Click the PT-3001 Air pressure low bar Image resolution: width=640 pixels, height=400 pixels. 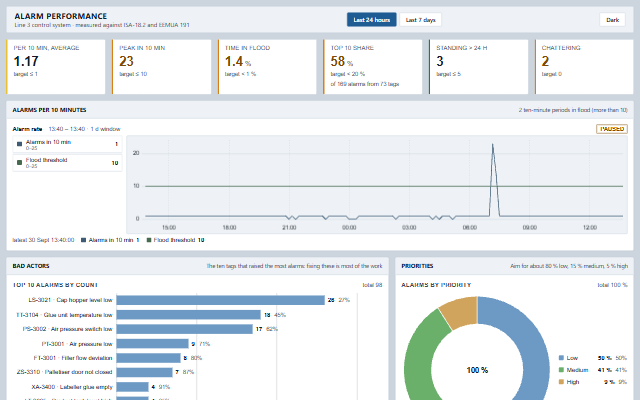coord(152,344)
